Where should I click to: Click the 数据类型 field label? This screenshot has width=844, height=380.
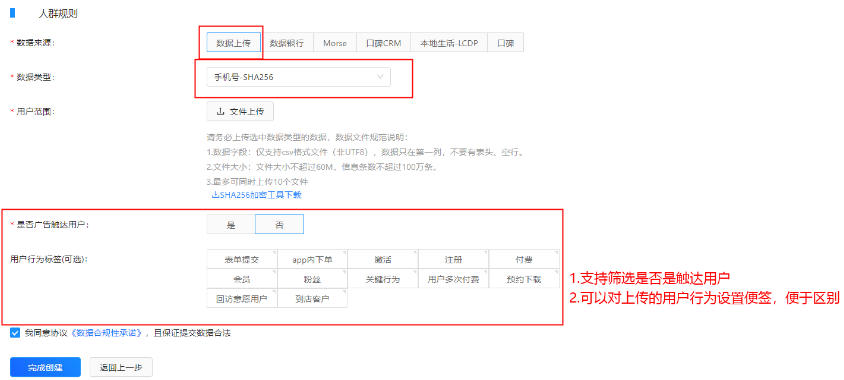click(x=35, y=77)
